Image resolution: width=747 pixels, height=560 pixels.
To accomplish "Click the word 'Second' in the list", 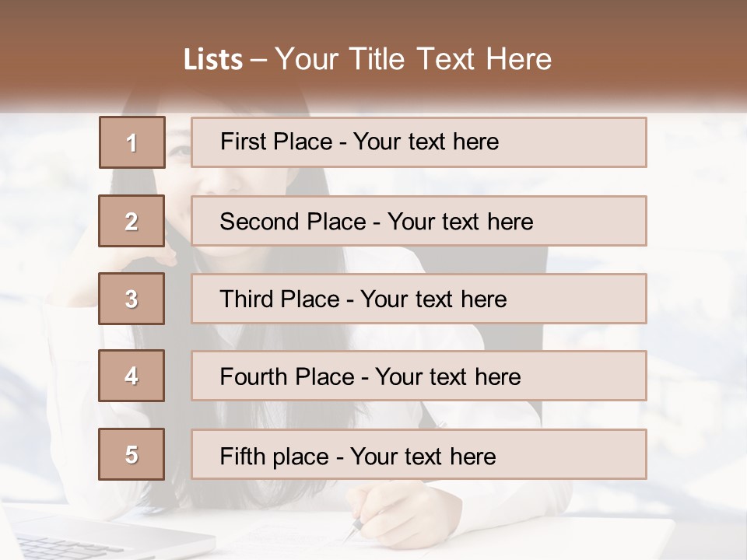I will [x=259, y=222].
